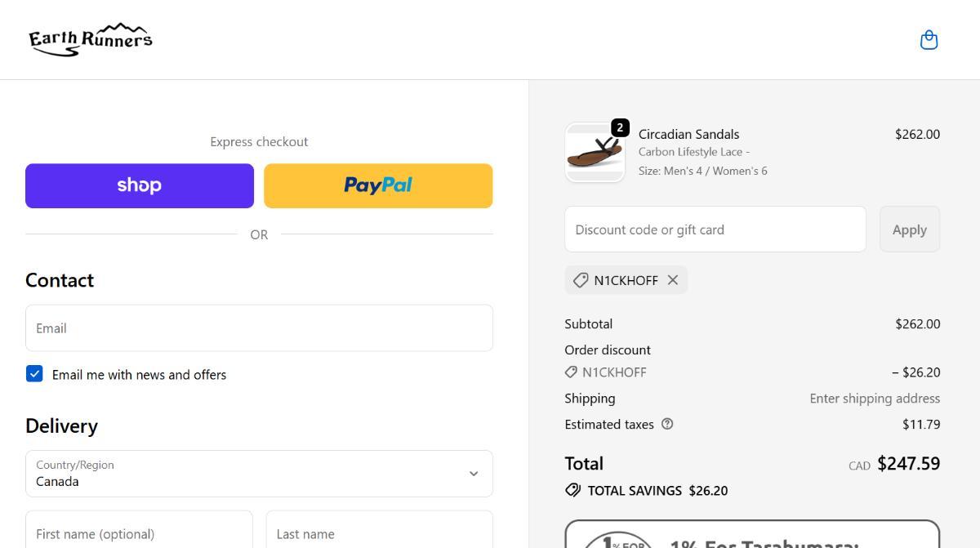Pay with Shop express checkout
980x548 pixels.
[x=140, y=185]
